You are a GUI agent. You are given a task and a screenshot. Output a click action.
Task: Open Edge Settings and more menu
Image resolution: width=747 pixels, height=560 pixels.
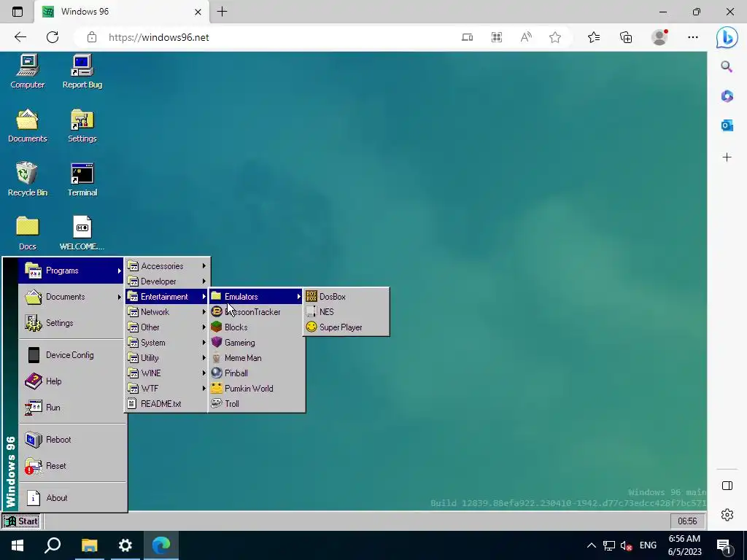693,37
